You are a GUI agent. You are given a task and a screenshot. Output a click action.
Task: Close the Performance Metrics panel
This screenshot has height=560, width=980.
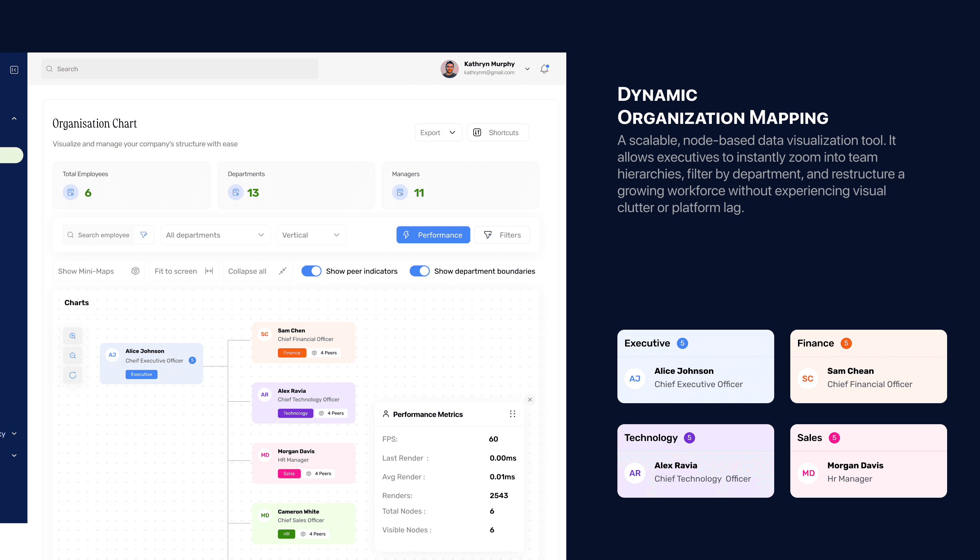point(530,400)
